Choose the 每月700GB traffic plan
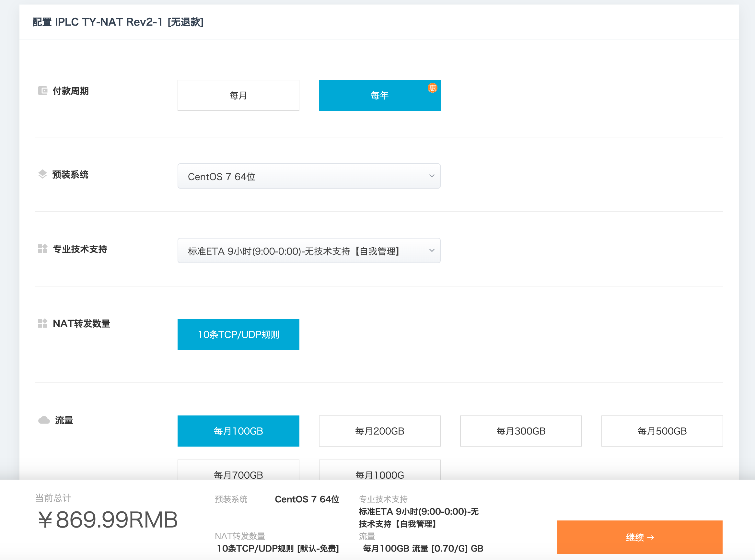This screenshot has width=755, height=560. pos(238,470)
